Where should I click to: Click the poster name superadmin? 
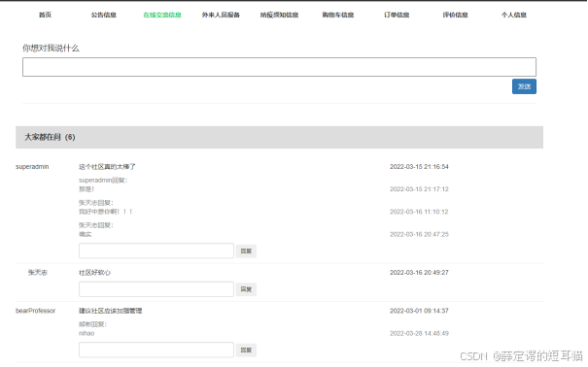click(x=32, y=167)
